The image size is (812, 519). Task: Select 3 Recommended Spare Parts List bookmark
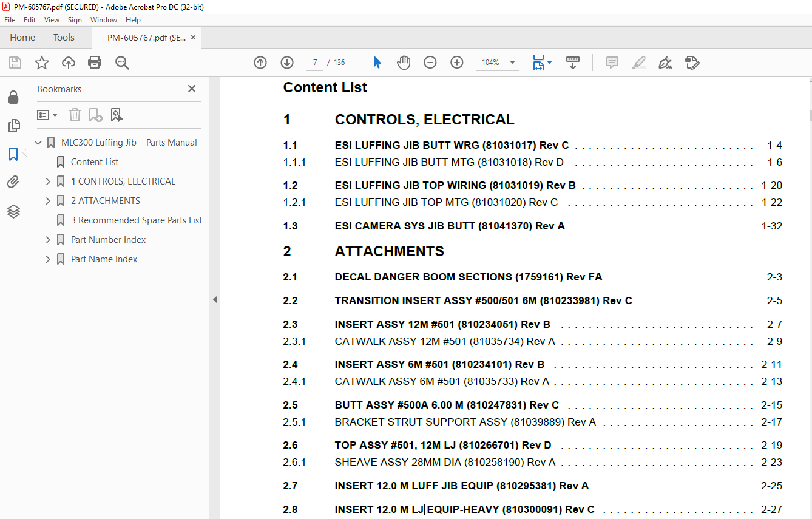(137, 220)
